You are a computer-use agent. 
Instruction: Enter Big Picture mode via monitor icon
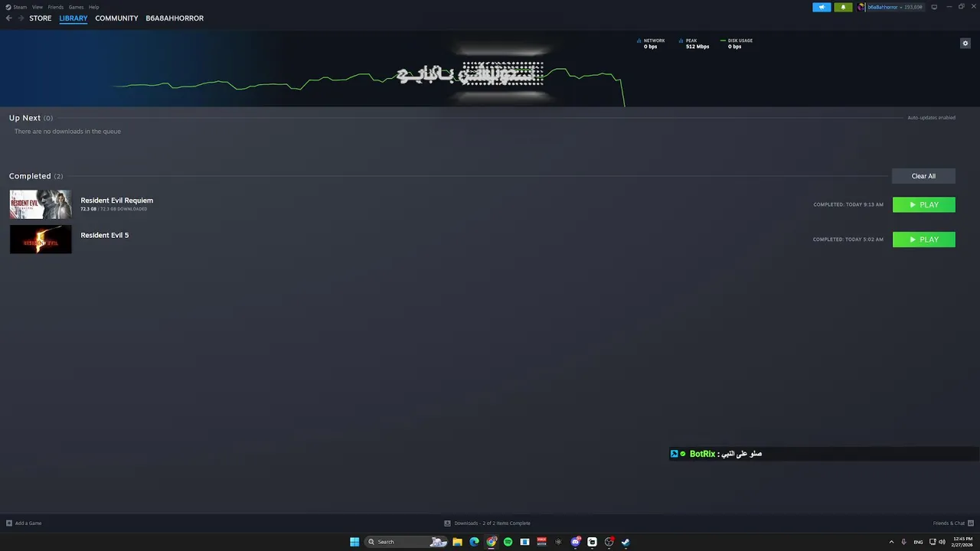[934, 7]
